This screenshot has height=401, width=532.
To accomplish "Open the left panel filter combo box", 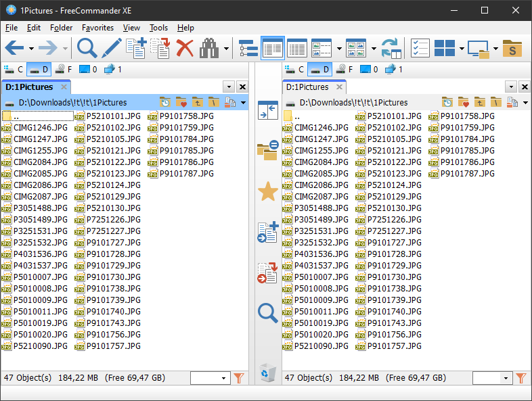I will (210, 378).
